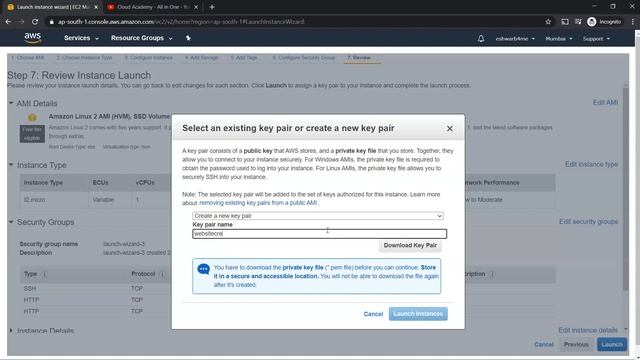The image size is (640, 360).
Task: Click the t2.micro instance type cell
Action: (x=34, y=200)
